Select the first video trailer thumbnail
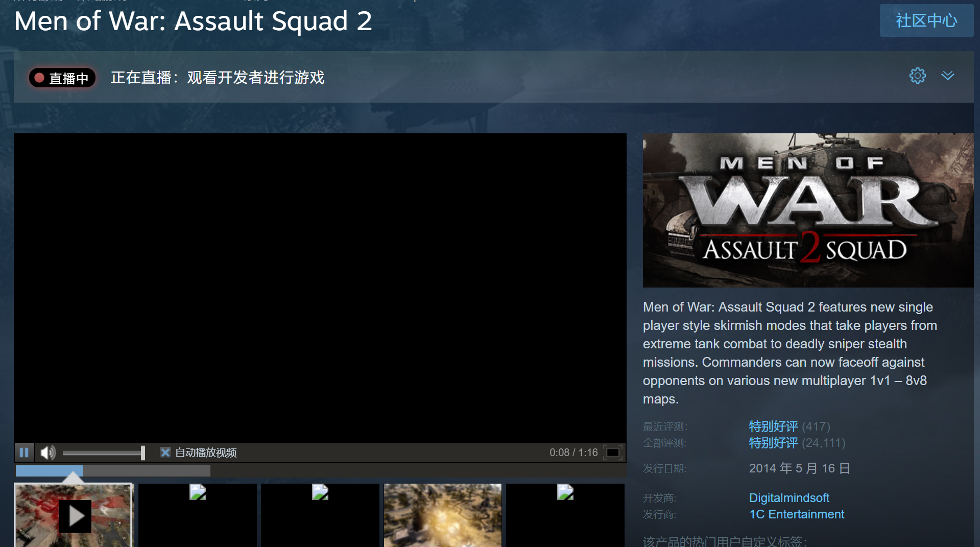Image resolution: width=980 pixels, height=547 pixels. click(x=74, y=515)
